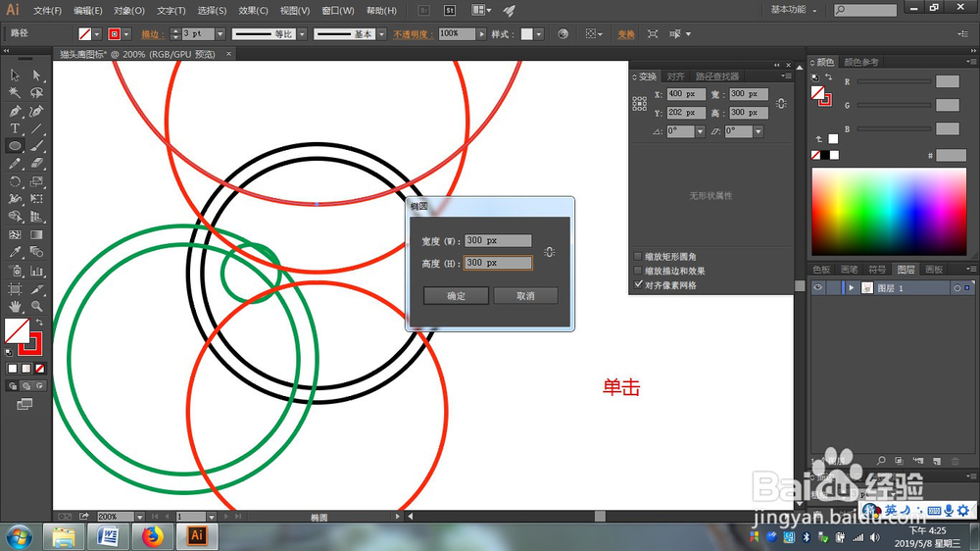The width and height of the screenshot is (980, 551).
Task: Enable 缩放矩形圆角 checkbox
Action: click(x=638, y=257)
